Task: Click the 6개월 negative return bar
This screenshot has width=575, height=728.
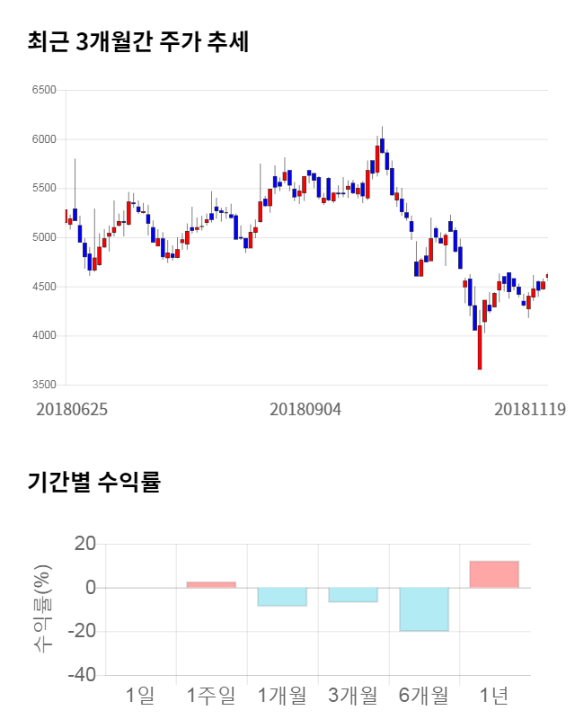Action: point(424,609)
